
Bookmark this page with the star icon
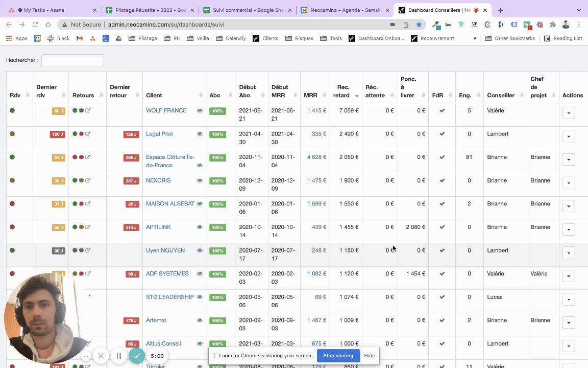click(x=419, y=25)
